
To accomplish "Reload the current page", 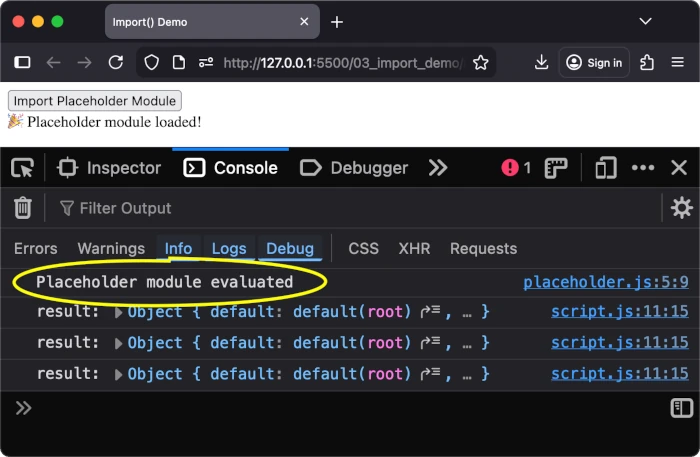I will pyautogui.click(x=116, y=62).
